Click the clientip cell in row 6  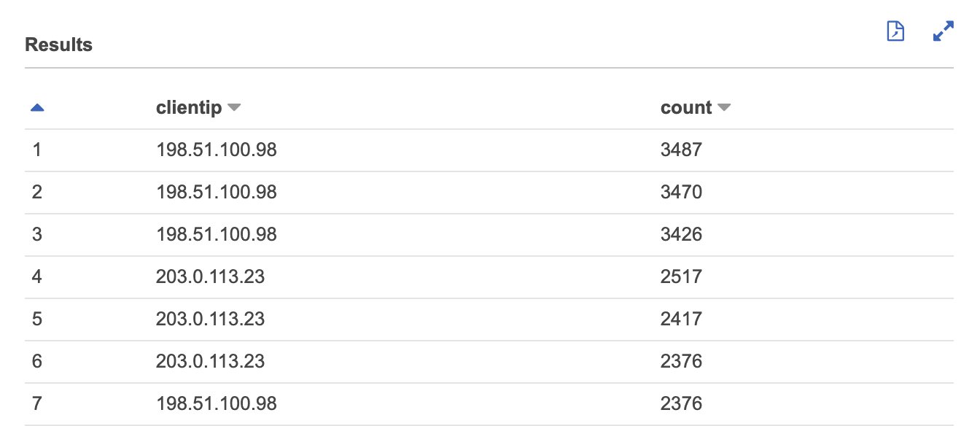pos(210,362)
